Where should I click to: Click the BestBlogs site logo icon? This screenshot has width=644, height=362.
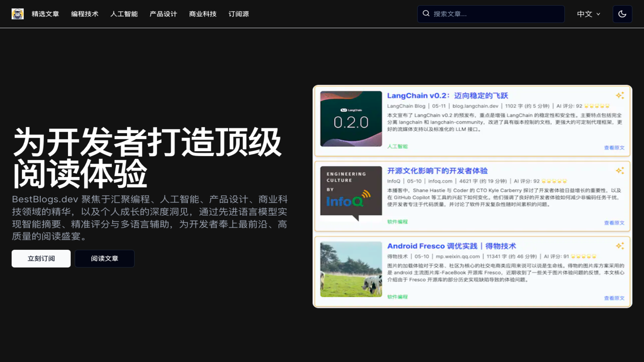point(18,14)
